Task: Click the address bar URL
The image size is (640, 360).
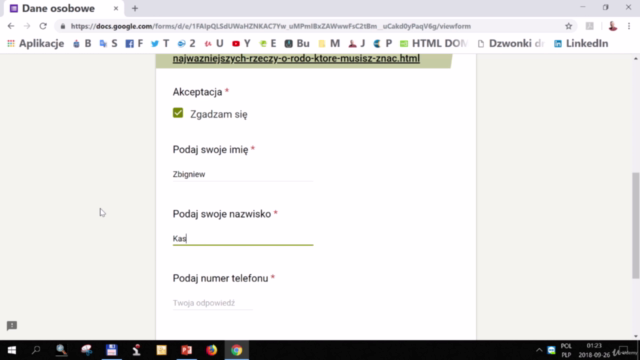Action: [x=271, y=26]
